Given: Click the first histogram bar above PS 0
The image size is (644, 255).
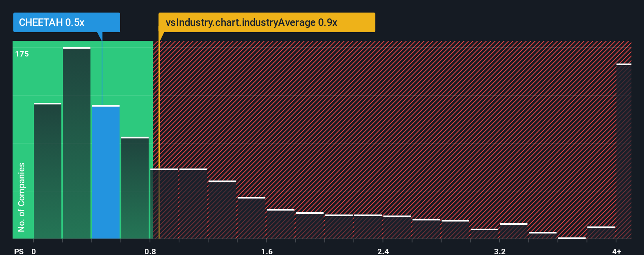Looking at the screenshot, I should tap(48, 171).
